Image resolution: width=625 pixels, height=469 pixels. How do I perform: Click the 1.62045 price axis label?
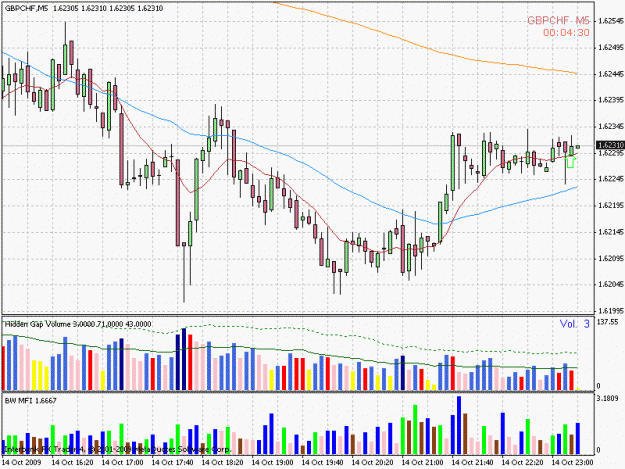611,284
